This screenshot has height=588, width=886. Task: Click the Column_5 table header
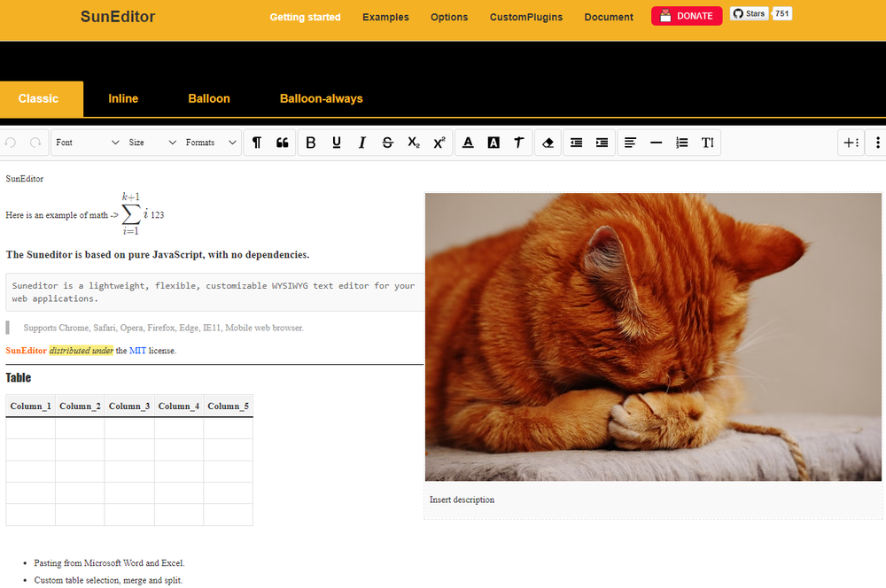pyautogui.click(x=229, y=406)
